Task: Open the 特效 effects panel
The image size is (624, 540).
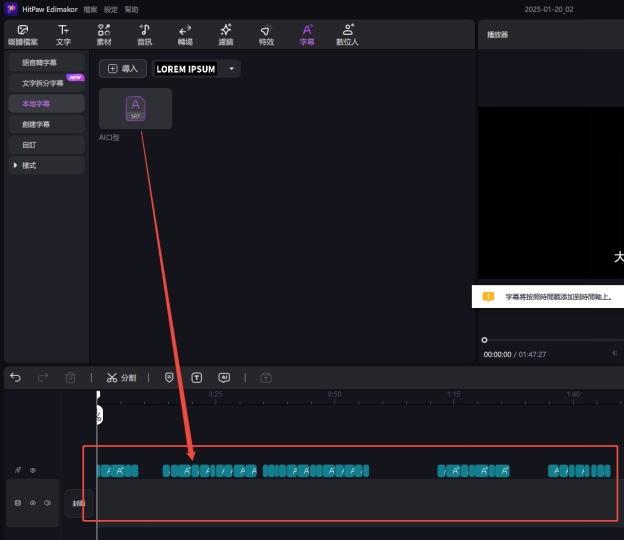Action: tap(265, 35)
